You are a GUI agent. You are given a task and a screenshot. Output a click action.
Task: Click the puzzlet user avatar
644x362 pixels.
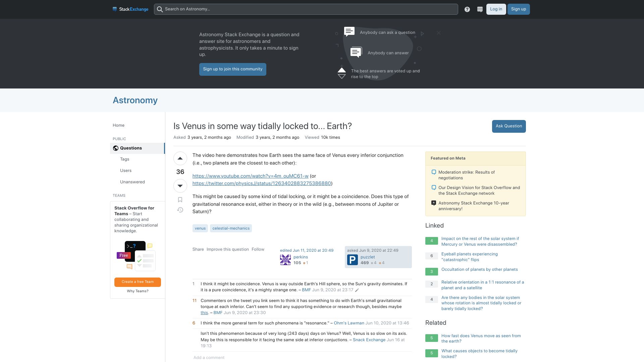353,260
